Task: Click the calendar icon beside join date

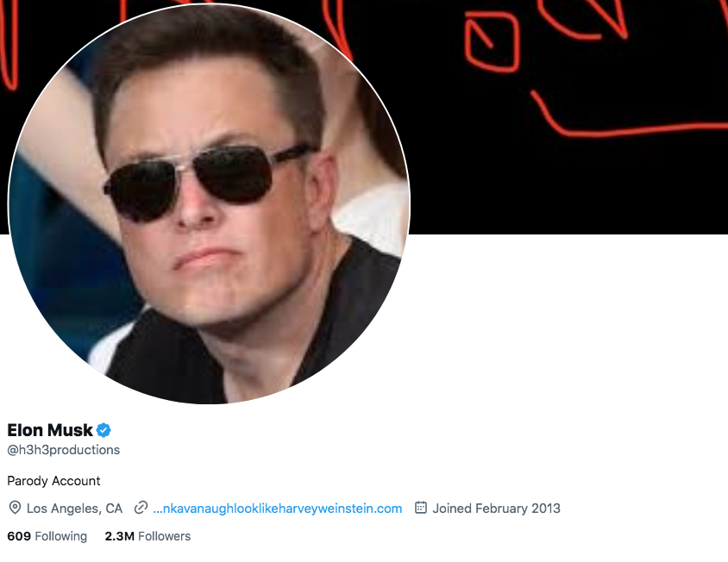Action: point(421,508)
